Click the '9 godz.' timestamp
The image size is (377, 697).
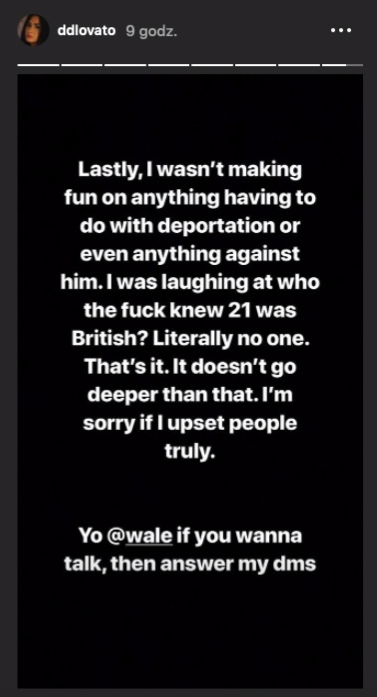[152, 32]
